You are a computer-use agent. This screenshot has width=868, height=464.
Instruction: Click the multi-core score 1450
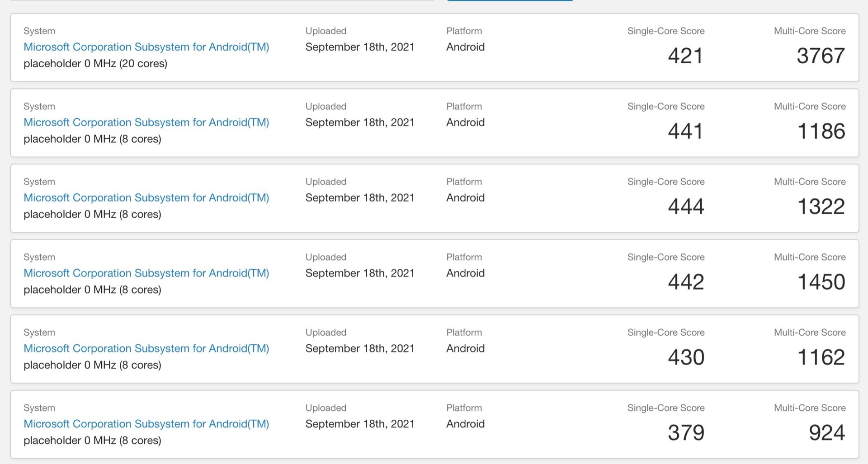[821, 282]
